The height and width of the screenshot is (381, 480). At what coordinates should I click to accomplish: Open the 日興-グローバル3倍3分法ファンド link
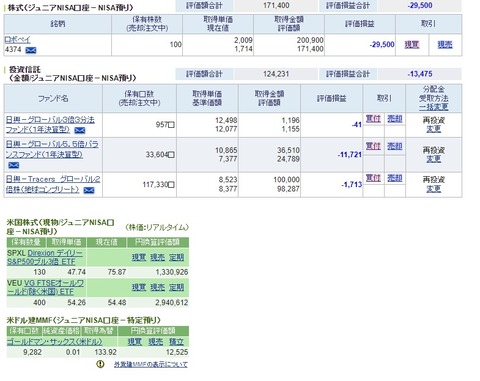[x=50, y=124]
